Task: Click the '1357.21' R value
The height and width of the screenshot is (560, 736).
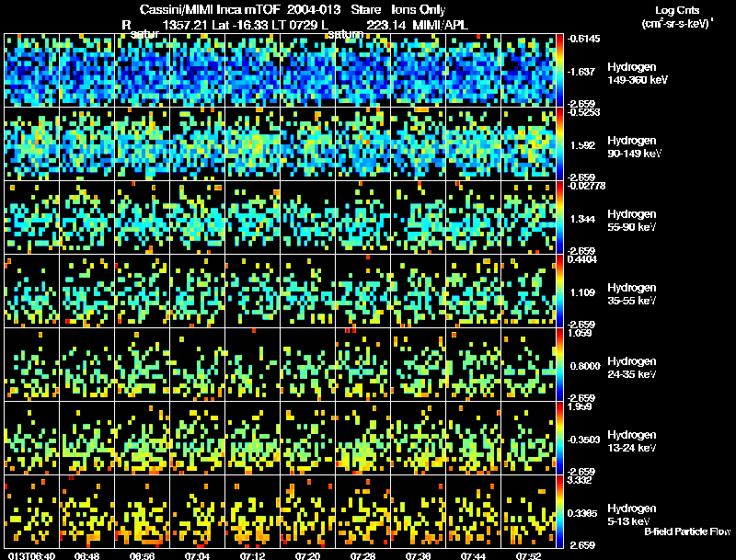Action: tap(185, 25)
